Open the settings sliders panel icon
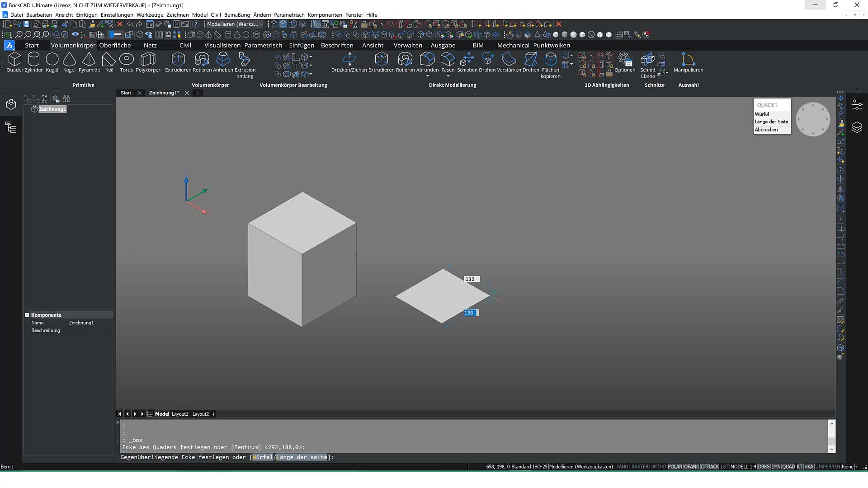Viewport: 868px width, 488px height. (857, 105)
